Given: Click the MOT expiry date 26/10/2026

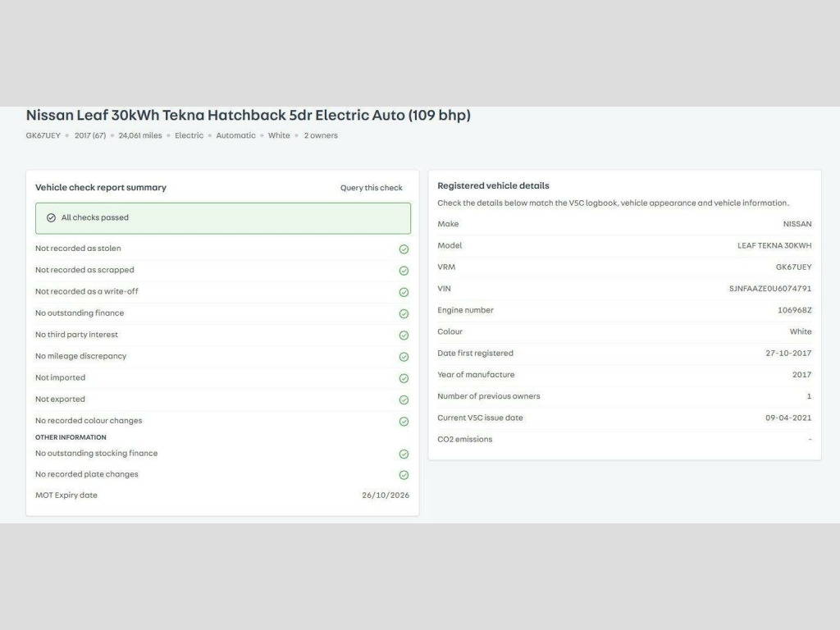Looking at the screenshot, I should click(x=385, y=495).
